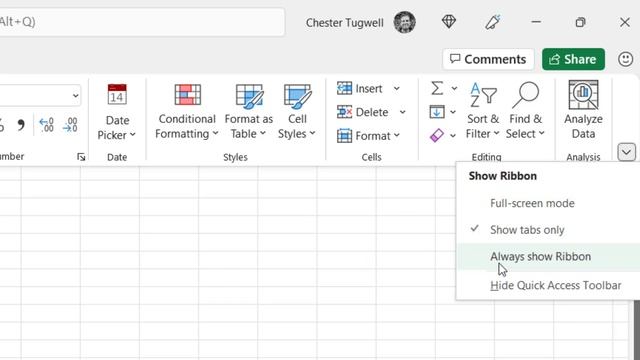Screen dimensions: 640x360
Task: Click the Fill down icon
Action: pos(437,112)
